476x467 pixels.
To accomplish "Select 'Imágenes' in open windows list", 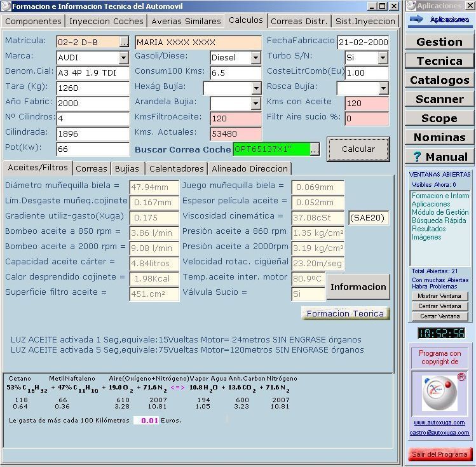I will [x=426, y=237].
